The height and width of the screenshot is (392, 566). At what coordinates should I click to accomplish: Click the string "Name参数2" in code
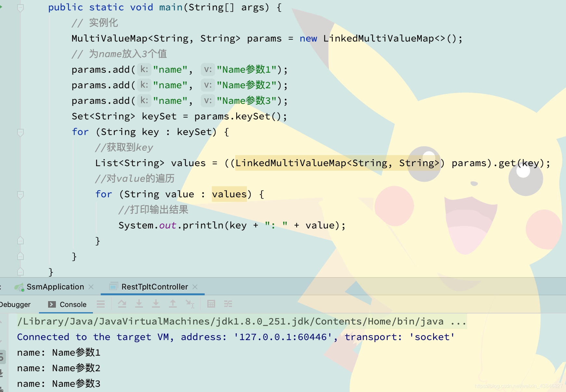click(246, 85)
